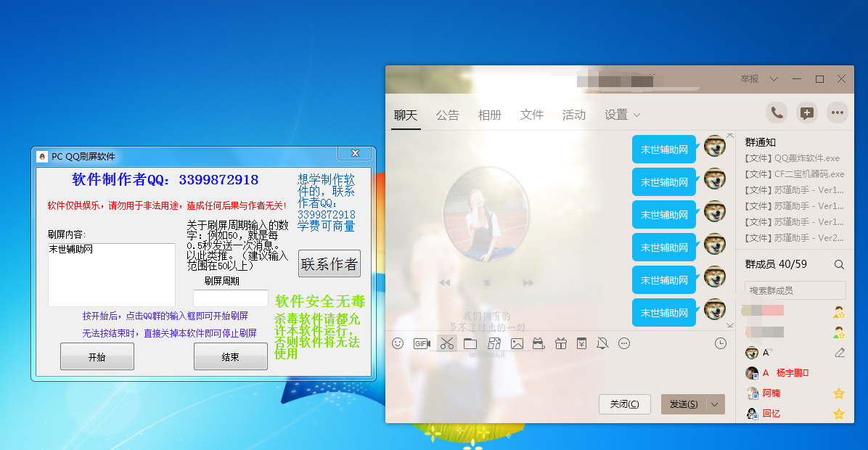Click the 刷屏周期 input field
Screen dimensions: 868x450
tap(230, 298)
